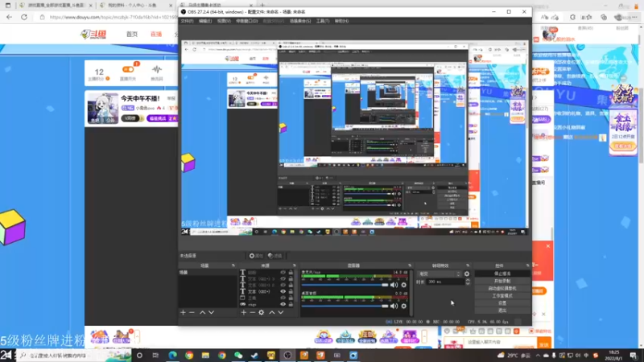Image resolution: width=644 pixels, height=362 pixels.
Task: Mute the microphone/Aux speaker icon
Action: pos(394,285)
